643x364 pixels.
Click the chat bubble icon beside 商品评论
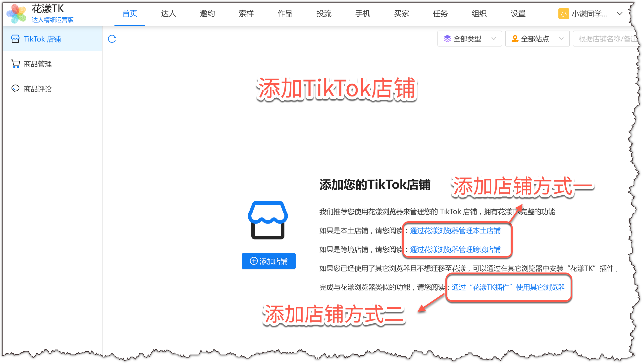pyautogui.click(x=15, y=89)
